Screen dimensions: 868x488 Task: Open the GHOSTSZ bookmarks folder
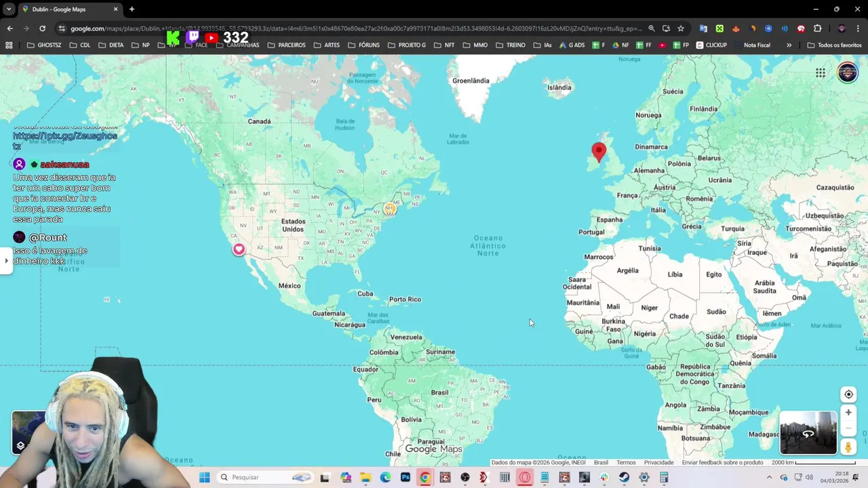(x=44, y=45)
